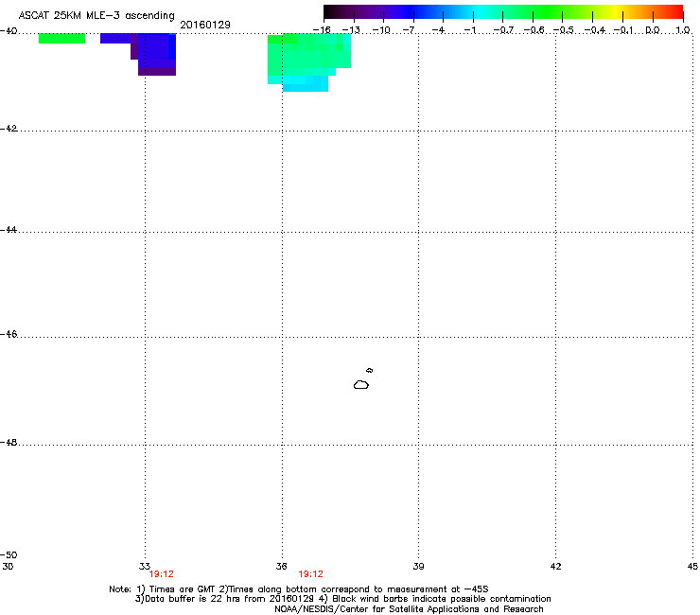
Task: Click the red 19:12 time near longitude 36
Action: coord(310,574)
